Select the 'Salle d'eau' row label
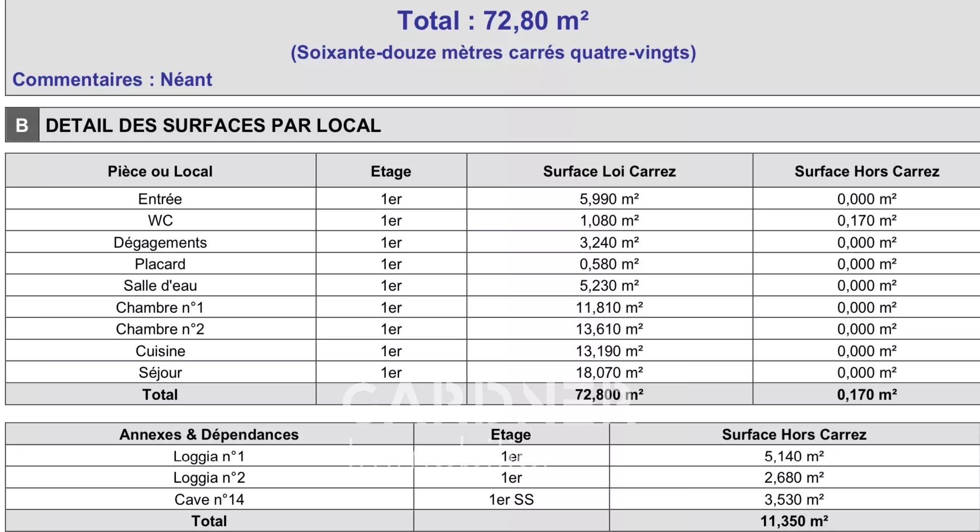This screenshot has height=532, width=980. click(160, 285)
